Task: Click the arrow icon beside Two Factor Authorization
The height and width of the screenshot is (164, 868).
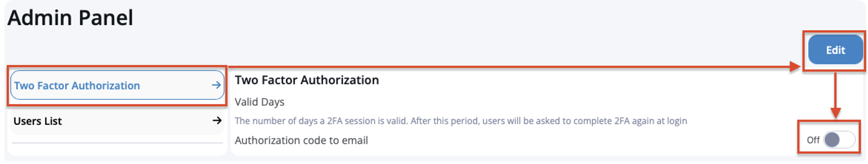Action: pos(216,85)
